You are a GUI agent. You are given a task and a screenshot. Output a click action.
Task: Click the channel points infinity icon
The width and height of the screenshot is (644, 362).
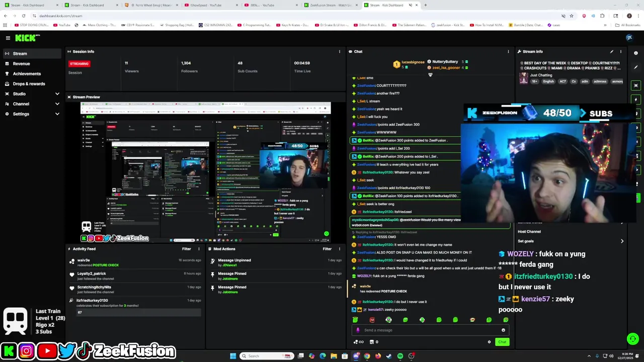point(359,342)
